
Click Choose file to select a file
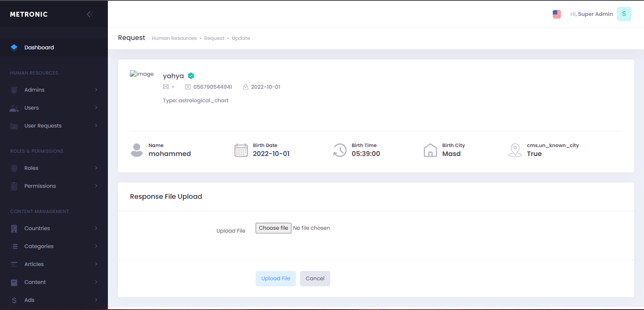point(273,228)
